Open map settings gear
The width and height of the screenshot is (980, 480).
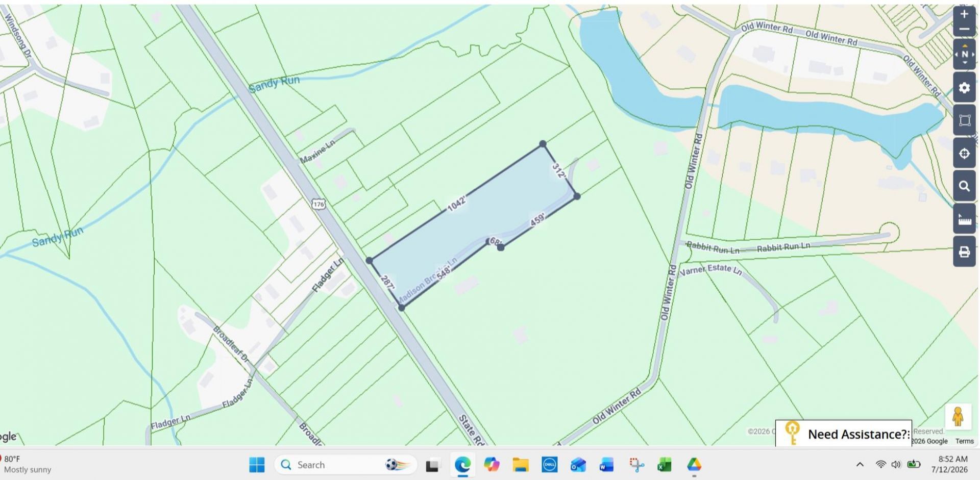coord(964,88)
